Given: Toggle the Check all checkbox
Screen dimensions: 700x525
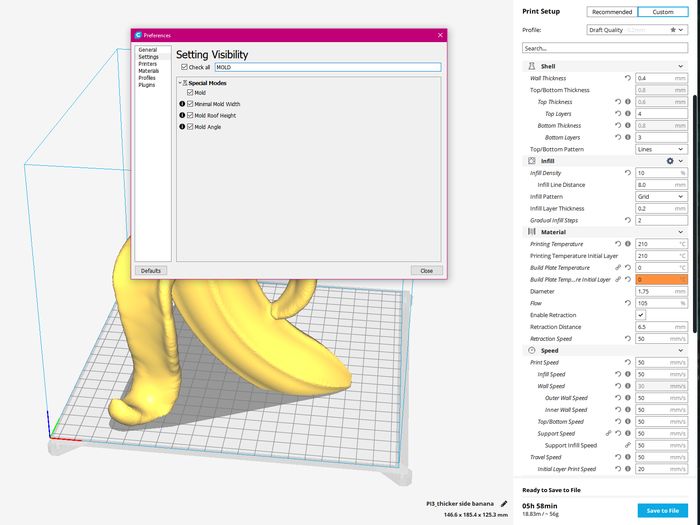Looking at the screenshot, I should tap(184, 67).
